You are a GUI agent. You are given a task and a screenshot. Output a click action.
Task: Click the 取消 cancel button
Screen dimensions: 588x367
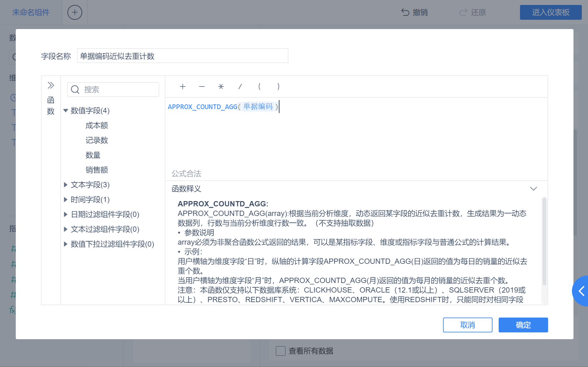[x=467, y=325]
